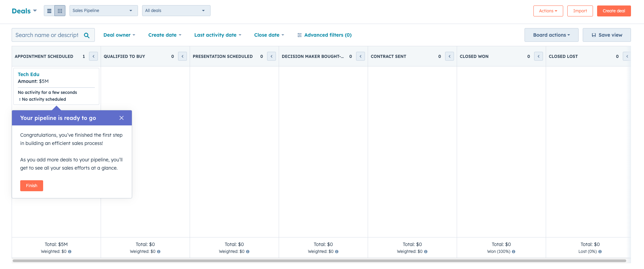Switch to list view icon
644x269 pixels.
coord(49,11)
